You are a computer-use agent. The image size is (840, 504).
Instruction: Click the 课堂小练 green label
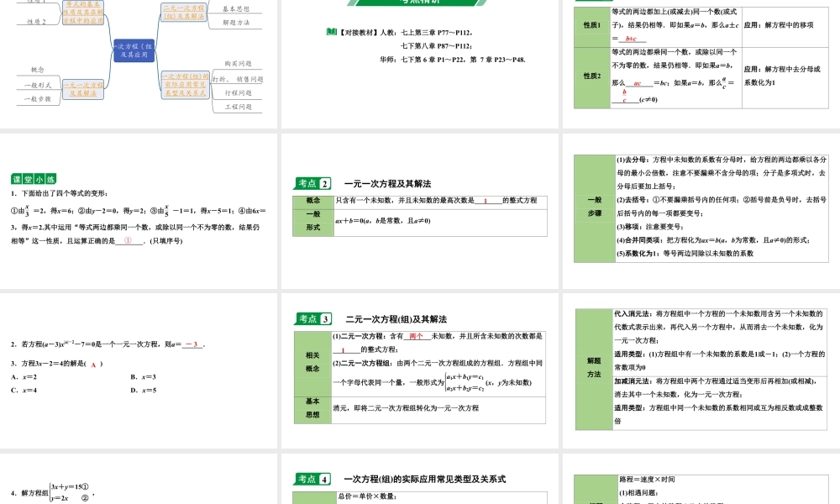tap(34, 179)
